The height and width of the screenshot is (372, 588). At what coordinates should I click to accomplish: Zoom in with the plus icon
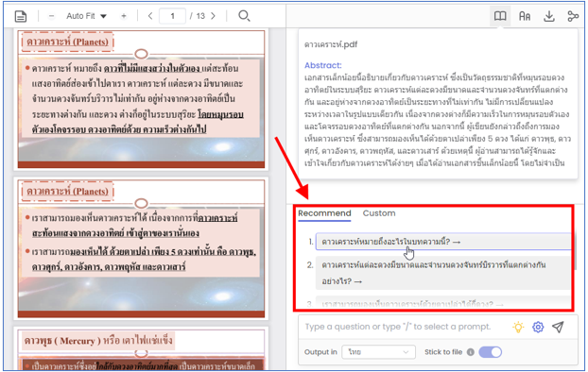[x=124, y=16]
